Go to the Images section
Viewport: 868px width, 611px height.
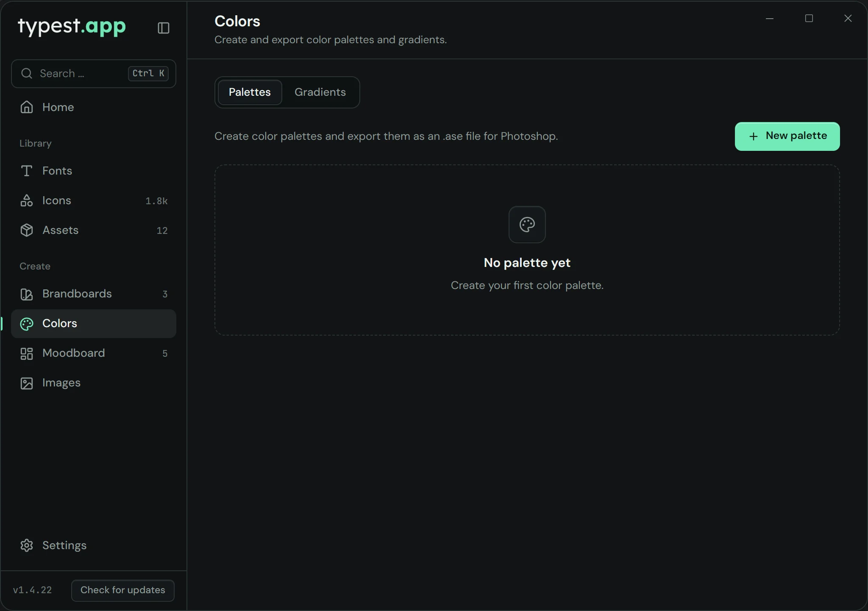(x=94, y=383)
